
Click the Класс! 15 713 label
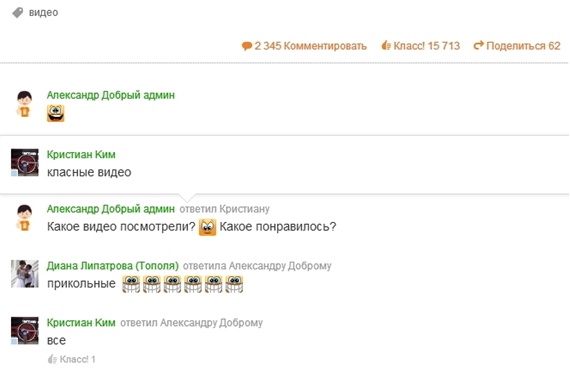[426, 46]
